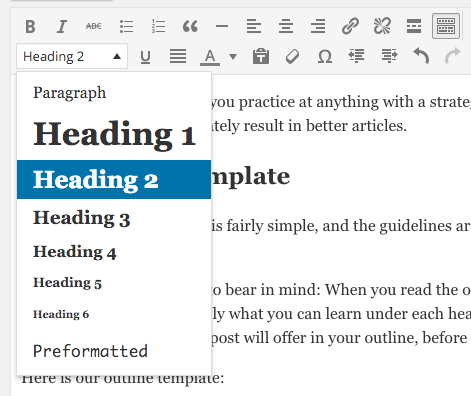The height and width of the screenshot is (396, 471).
Task: Undo the last action
Action: point(421,56)
